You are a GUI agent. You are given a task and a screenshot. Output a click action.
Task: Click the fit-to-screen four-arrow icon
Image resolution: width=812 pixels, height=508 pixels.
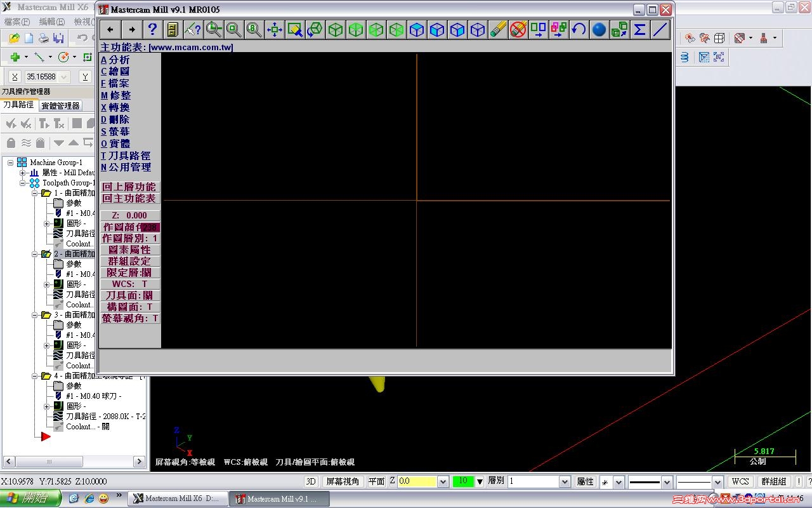tap(274, 30)
